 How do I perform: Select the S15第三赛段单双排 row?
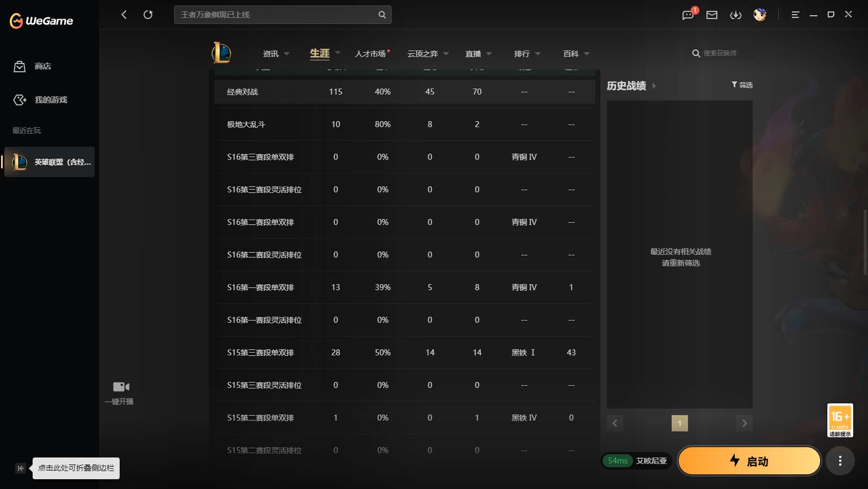point(405,353)
